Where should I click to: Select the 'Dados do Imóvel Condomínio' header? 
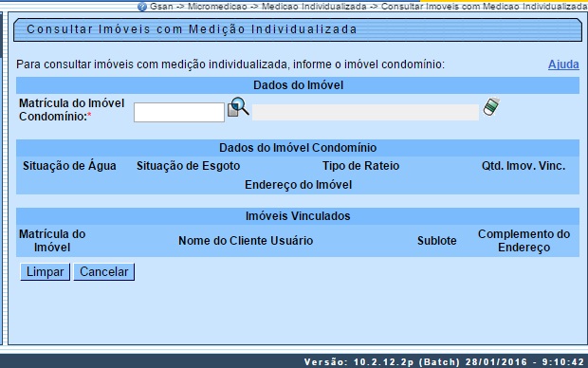[298, 147]
